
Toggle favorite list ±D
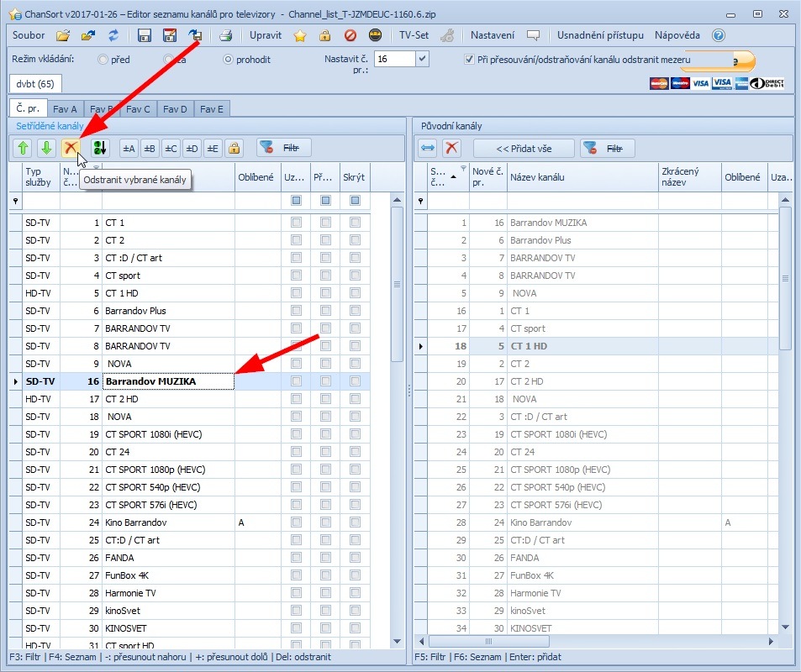point(192,148)
